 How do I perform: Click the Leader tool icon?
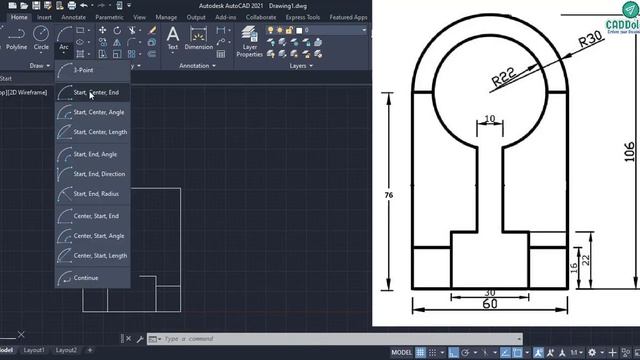[x=221, y=42]
